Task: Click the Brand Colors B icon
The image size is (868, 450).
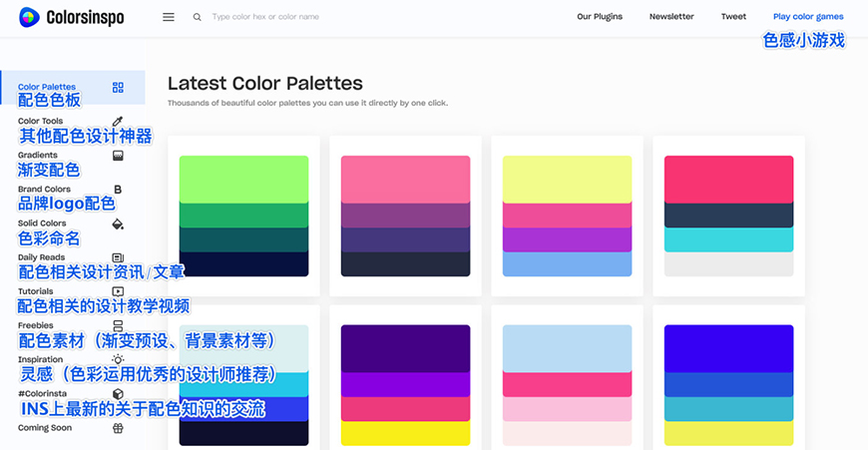Action: 118,190
